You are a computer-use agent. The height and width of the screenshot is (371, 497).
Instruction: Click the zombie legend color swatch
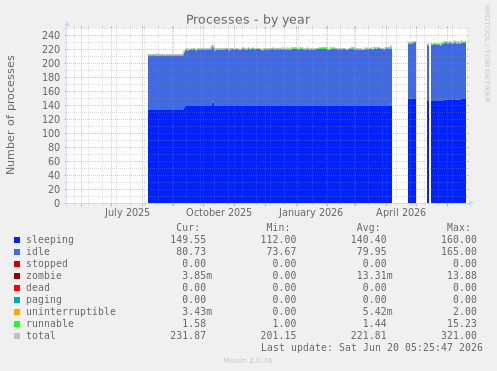coord(17,276)
